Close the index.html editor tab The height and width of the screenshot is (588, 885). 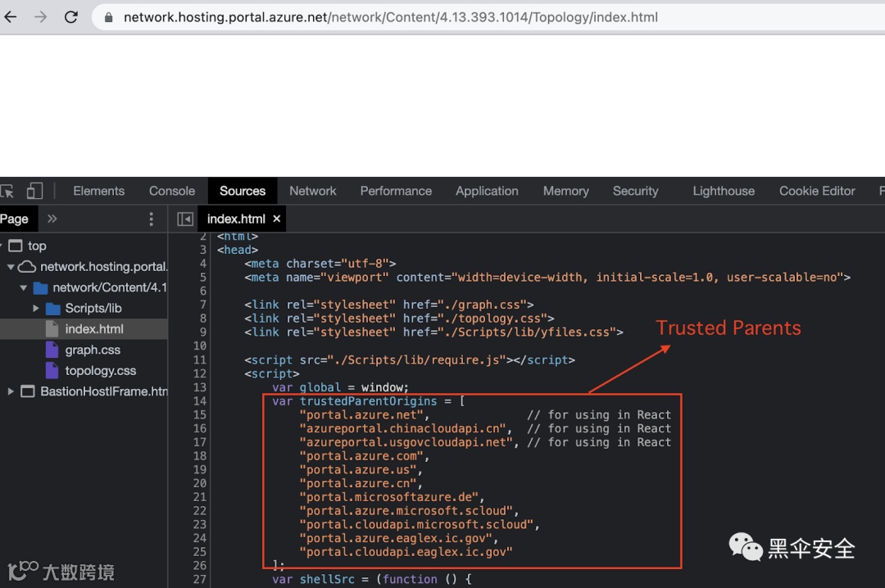[277, 219]
